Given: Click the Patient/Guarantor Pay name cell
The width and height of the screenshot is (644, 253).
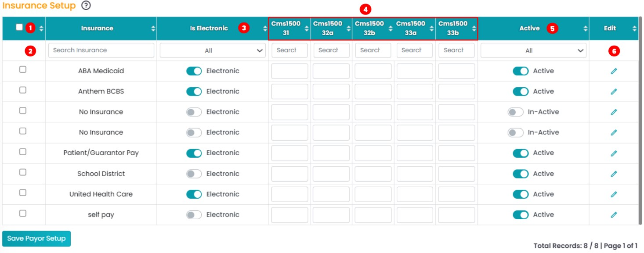Looking at the screenshot, I should (101, 153).
